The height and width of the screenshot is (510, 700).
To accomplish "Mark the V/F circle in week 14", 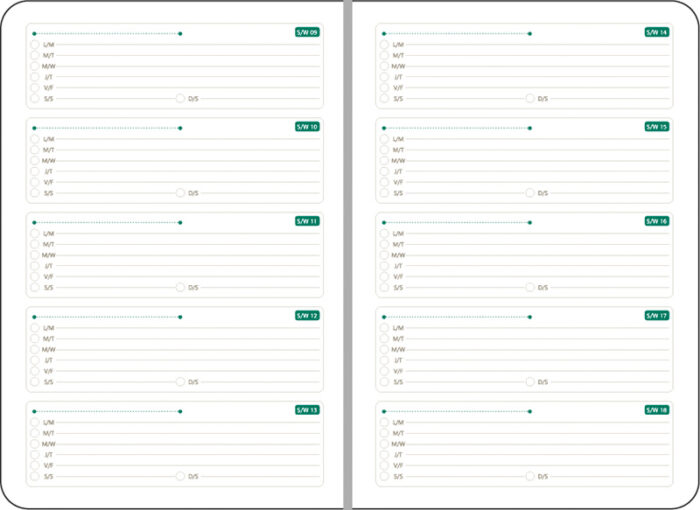I will click(384, 88).
